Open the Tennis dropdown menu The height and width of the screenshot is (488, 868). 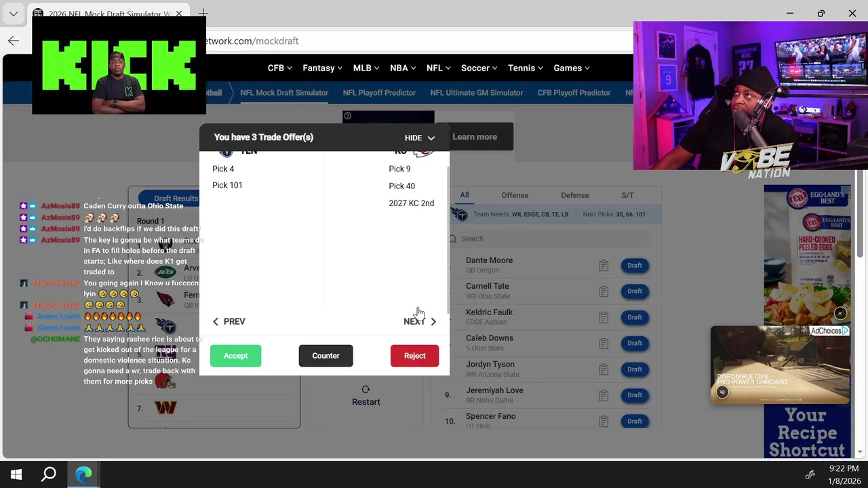pyautogui.click(x=526, y=68)
